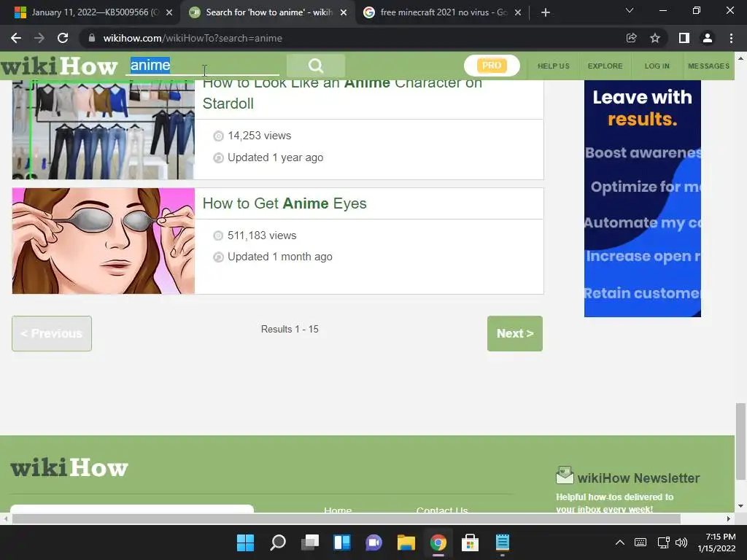This screenshot has width=747, height=560.
Task: Click the Stardoll clothing thumbnail
Action: (x=104, y=130)
